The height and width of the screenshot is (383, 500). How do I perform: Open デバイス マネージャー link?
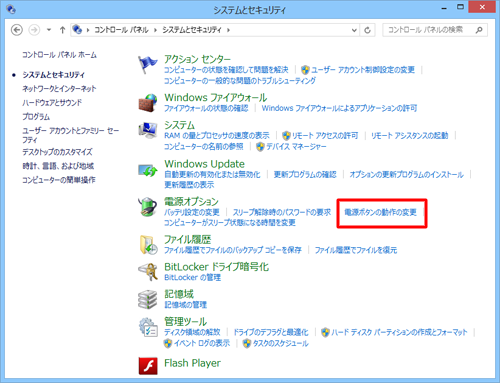pyautogui.click(x=296, y=147)
